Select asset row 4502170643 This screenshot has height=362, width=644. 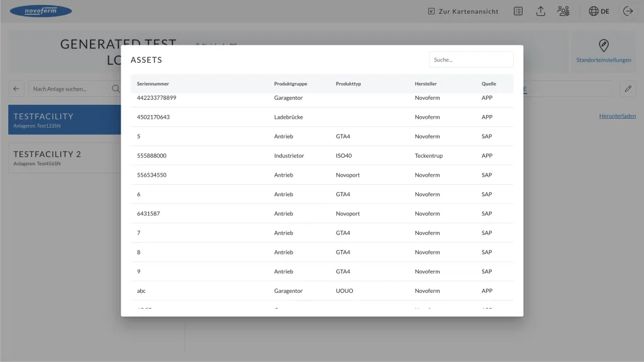(x=322, y=117)
